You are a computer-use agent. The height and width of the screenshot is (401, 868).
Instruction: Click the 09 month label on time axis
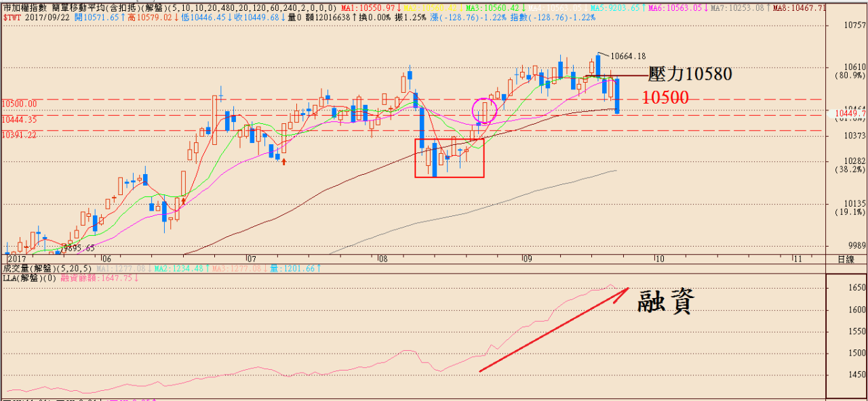[527, 259]
